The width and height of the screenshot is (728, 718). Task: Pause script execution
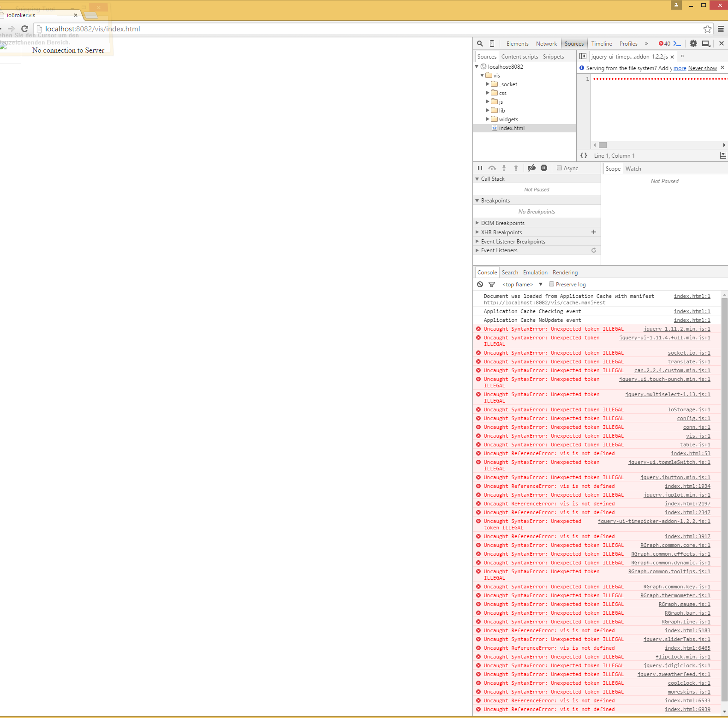click(x=480, y=168)
